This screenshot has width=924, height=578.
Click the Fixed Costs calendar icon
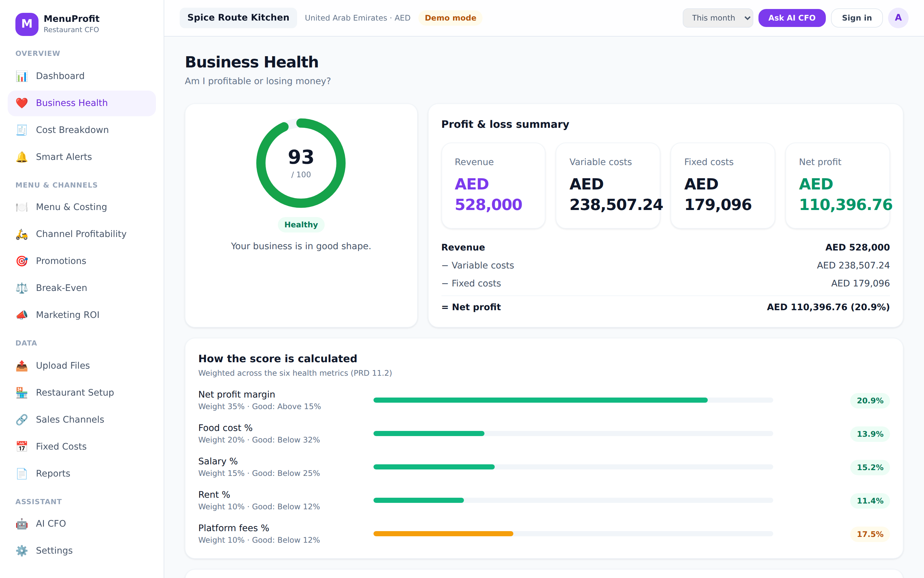[22, 446]
